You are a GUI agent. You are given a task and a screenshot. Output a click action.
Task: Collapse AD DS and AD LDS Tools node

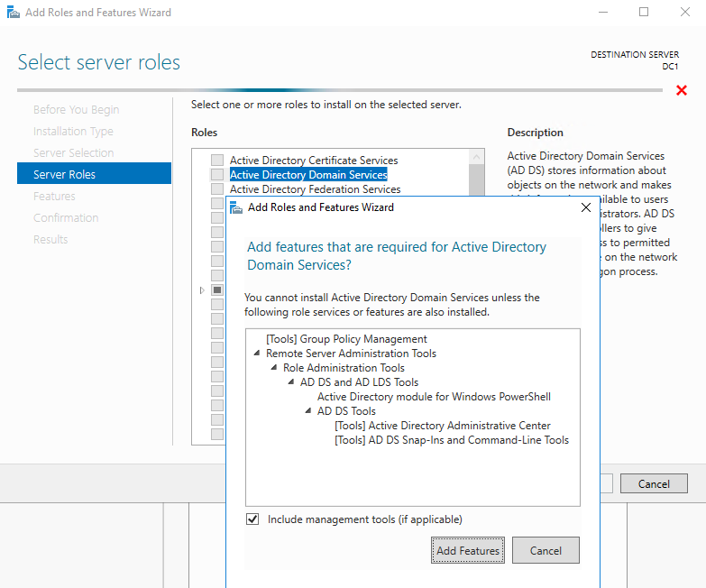point(291,383)
